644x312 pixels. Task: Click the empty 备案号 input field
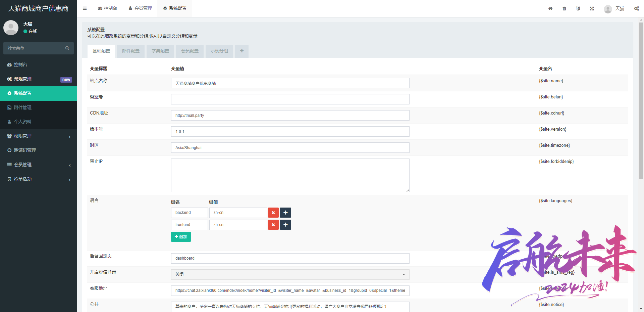[x=290, y=99]
